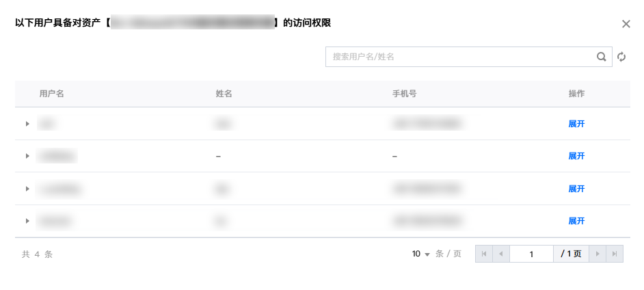Screen dimensions: 644x290
Task: Expand the second user row arrow
Action: pos(27,156)
